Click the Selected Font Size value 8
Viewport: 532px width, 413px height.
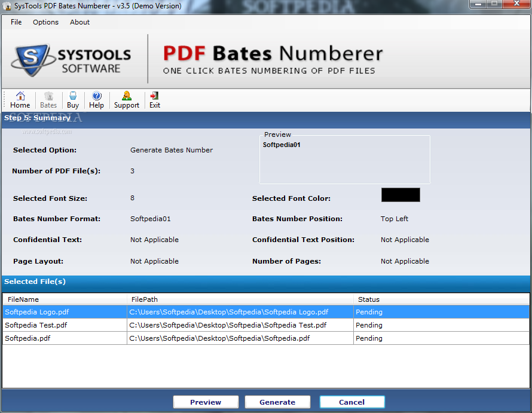(x=132, y=198)
